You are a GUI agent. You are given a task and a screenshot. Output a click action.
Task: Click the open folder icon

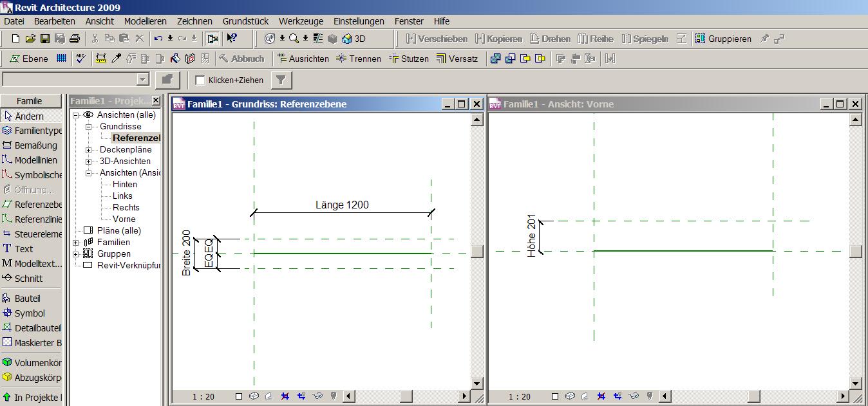[x=30, y=39]
